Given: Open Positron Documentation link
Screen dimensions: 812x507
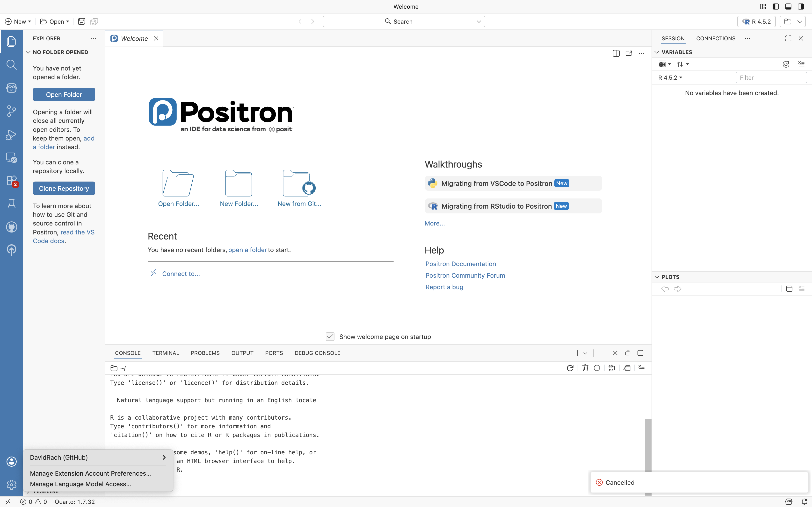Looking at the screenshot, I should [460, 264].
